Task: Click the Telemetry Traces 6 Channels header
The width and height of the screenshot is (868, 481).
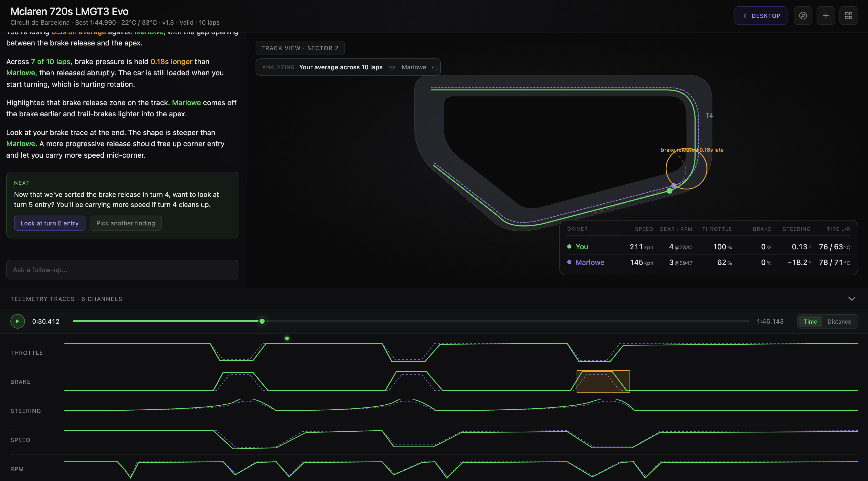Action: [66, 299]
